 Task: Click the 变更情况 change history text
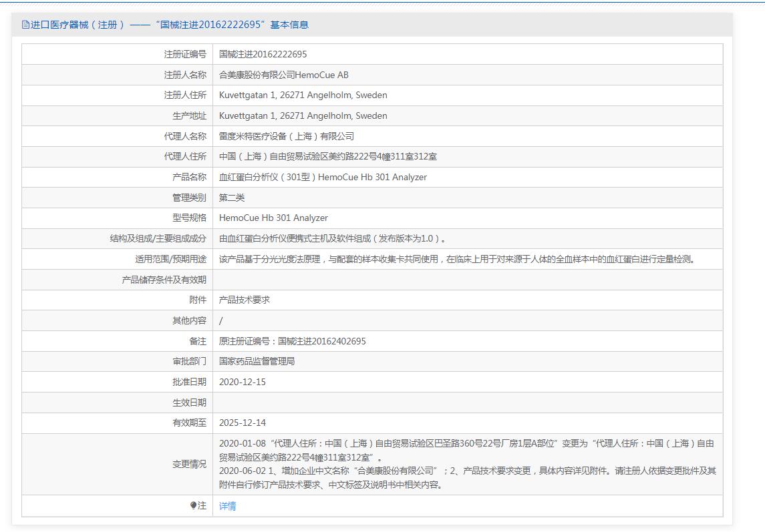[467, 464]
